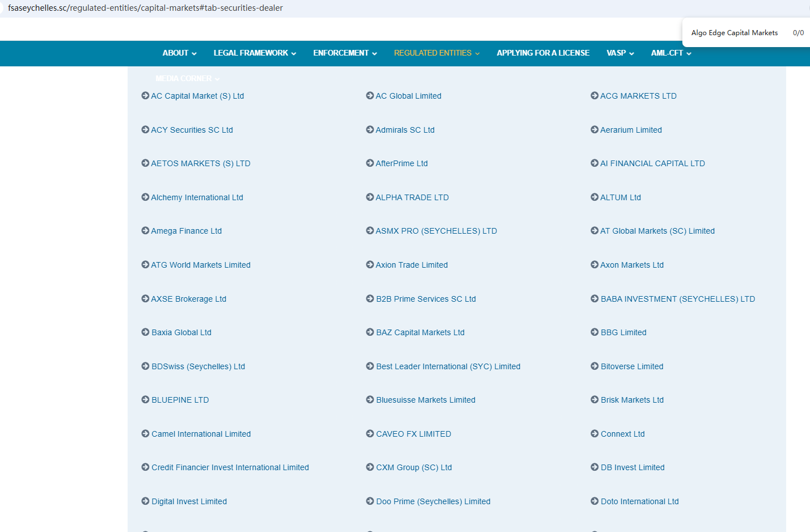Image resolution: width=810 pixels, height=532 pixels.
Task: Open Connext Ltd entity link
Action: click(x=623, y=434)
